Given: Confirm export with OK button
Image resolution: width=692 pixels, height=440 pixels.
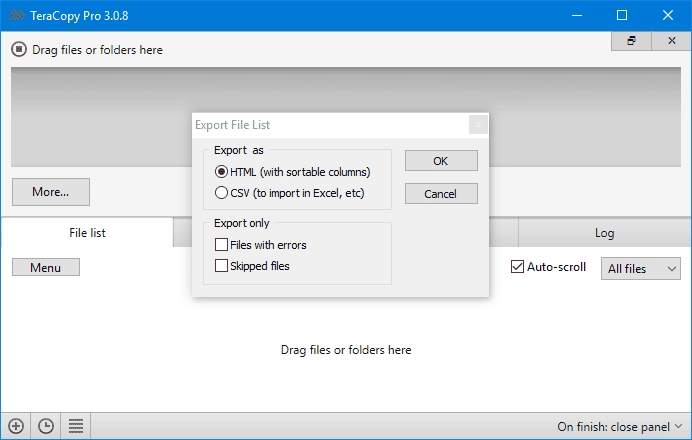Looking at the screenshot, I should pos(441,161).
